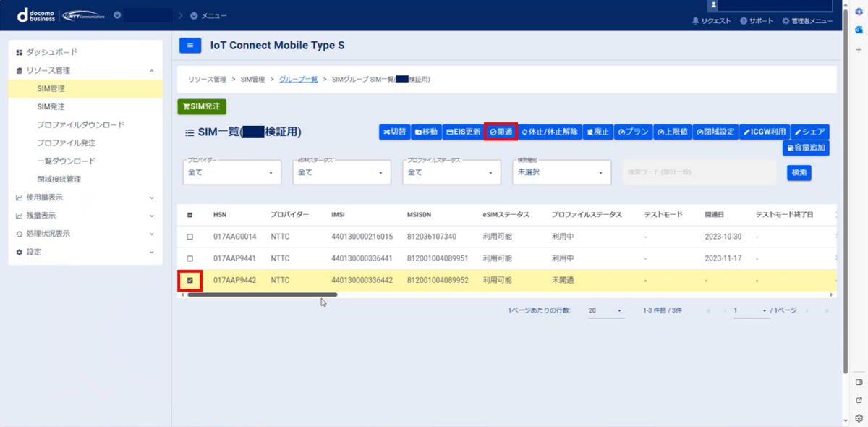Click the 上限値 toolbar button
This screenshot has height=427, width=868.
[672, 132]
